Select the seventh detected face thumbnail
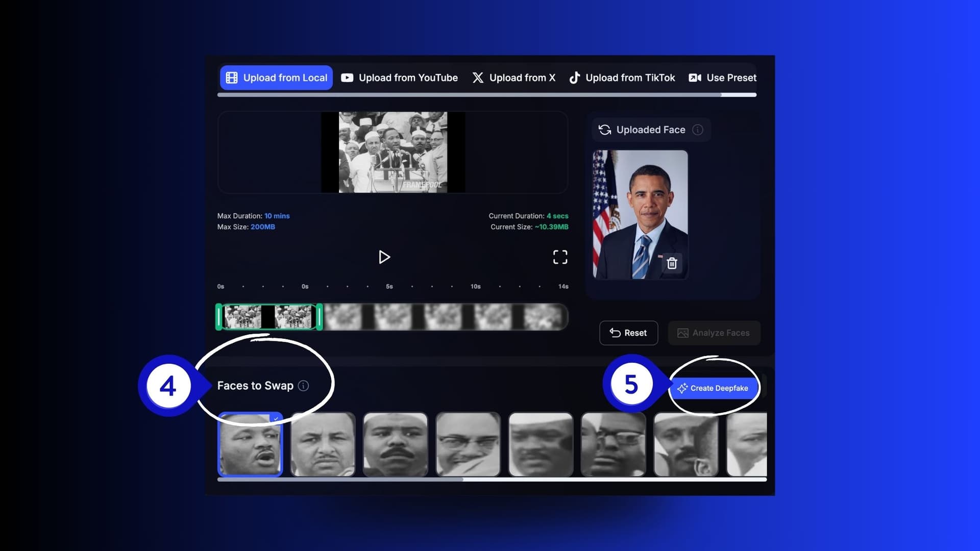980x551 pixels. click(x=686, y=444)
